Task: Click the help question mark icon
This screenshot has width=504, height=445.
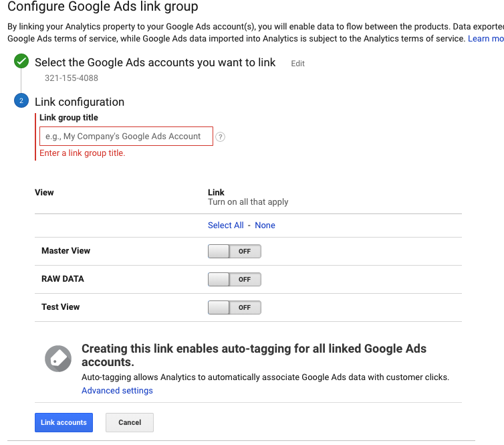Action: 220,137
